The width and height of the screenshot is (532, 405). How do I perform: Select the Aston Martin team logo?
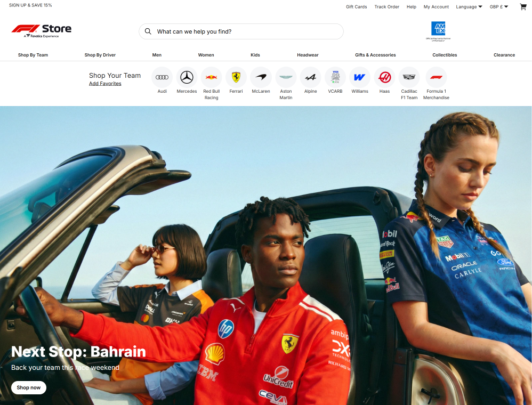pyautogui.click(x=286, y=77)
